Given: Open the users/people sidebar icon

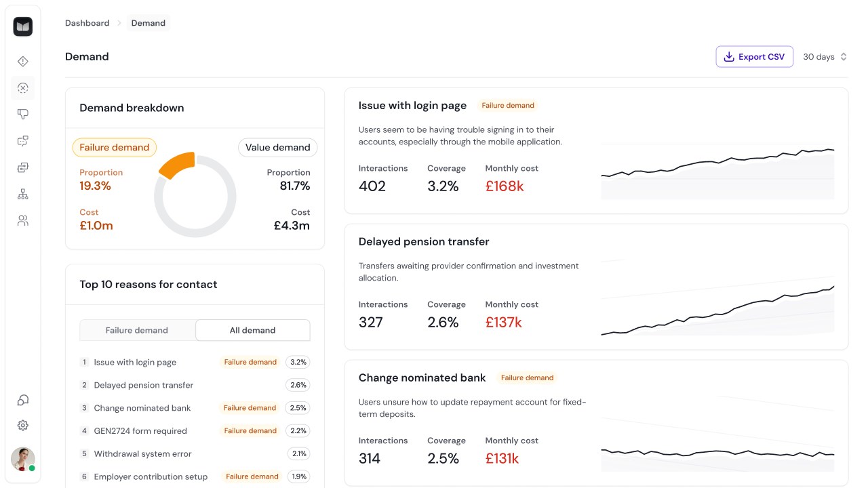Looking at the screenshot, I should click(x=23, y=221).
